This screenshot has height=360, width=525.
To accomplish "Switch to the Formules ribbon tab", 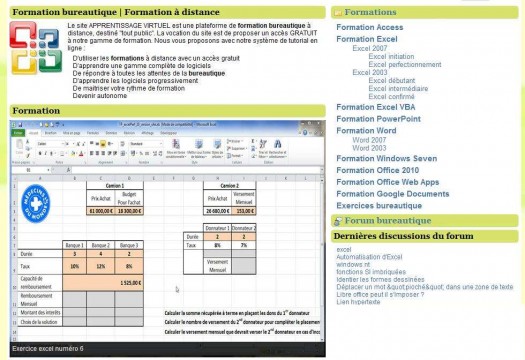I will 93,133.
